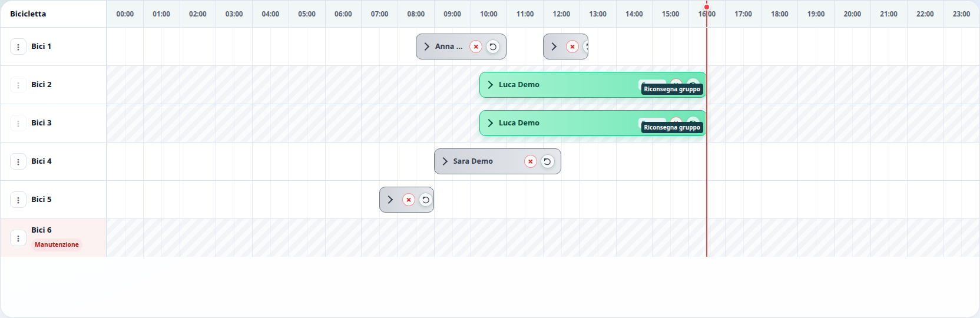Expand the Sara Demo booking chevron
980x318 pixels.
coord(445,161)
